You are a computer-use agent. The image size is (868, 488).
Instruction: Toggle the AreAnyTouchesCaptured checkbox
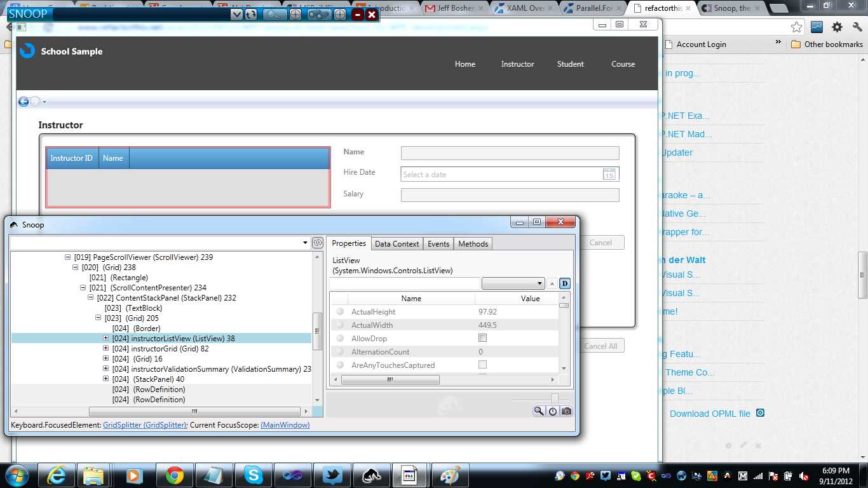click(482, 365)
